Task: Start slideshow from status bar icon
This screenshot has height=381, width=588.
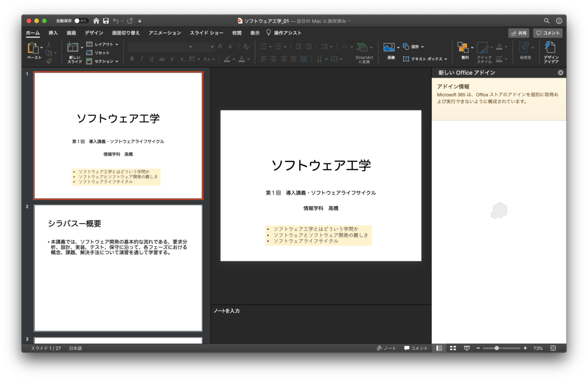Action: coord(466,348)
